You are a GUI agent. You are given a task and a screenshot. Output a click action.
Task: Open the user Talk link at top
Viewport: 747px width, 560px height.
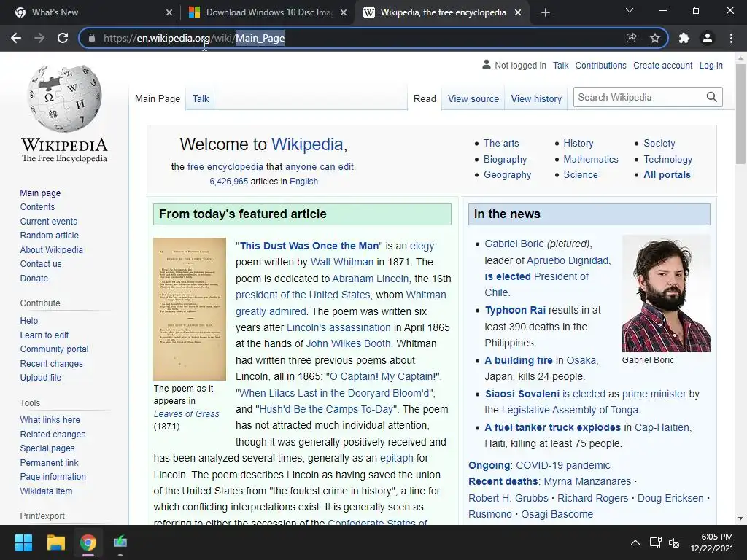[x=561, y=65]
